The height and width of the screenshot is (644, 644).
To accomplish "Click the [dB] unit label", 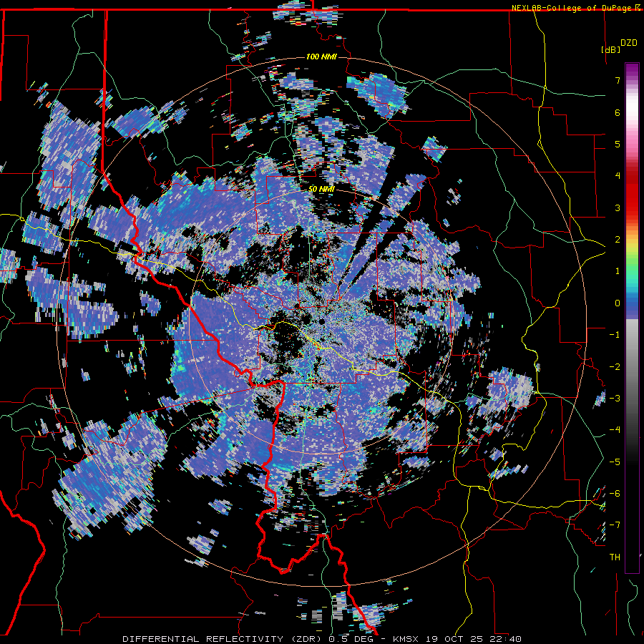I will 611,49.
